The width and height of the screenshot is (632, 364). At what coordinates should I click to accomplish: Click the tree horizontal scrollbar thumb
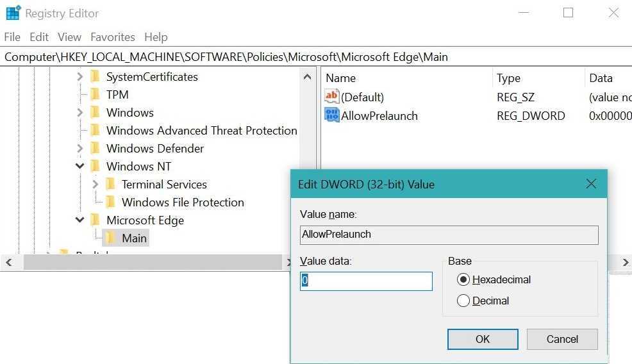tap(153, 262)
